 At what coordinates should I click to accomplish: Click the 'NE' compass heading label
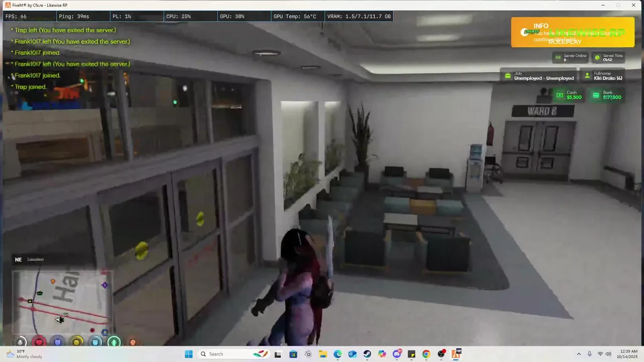coord(18,259)
